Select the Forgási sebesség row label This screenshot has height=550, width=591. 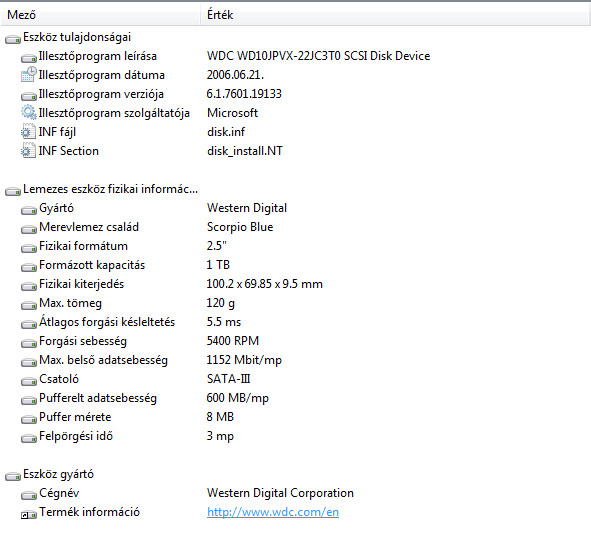(83, 341)
